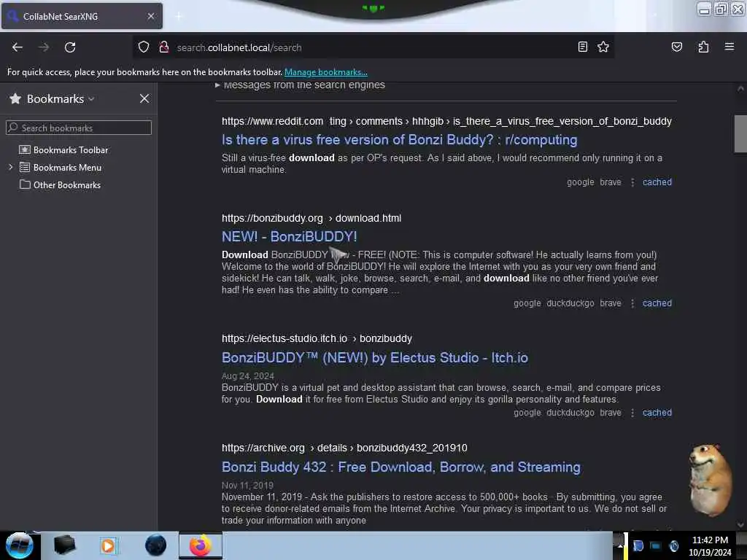Screen dimensions: 747x560
Task: Open NEW! - BonziBUDDY! result link
Action: click(289, 237)
